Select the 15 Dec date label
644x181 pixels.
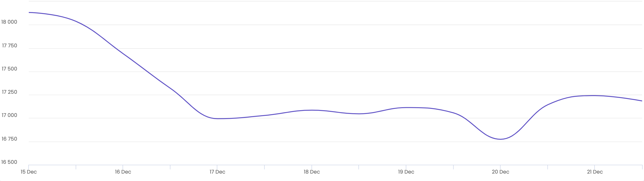[x=29, y=172]
